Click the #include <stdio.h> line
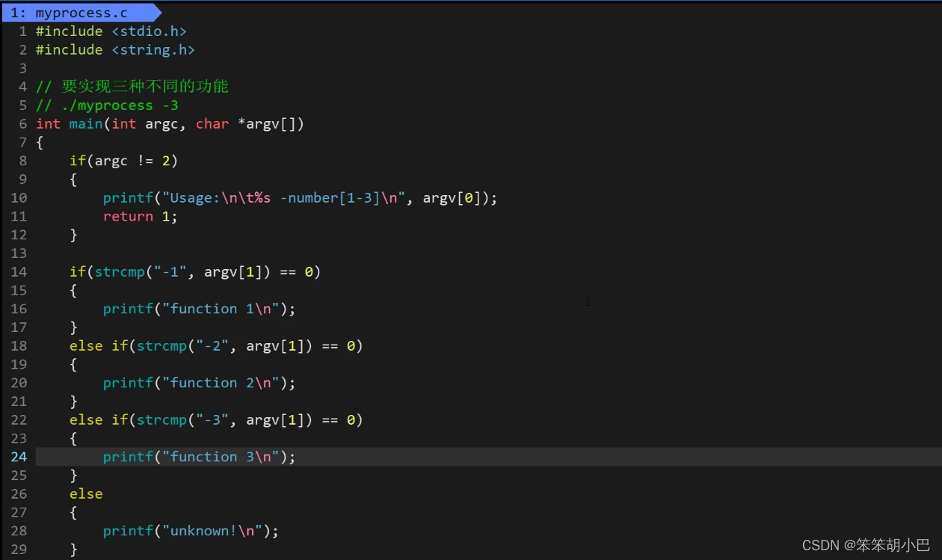942x560 pixels. coord(111,31)
